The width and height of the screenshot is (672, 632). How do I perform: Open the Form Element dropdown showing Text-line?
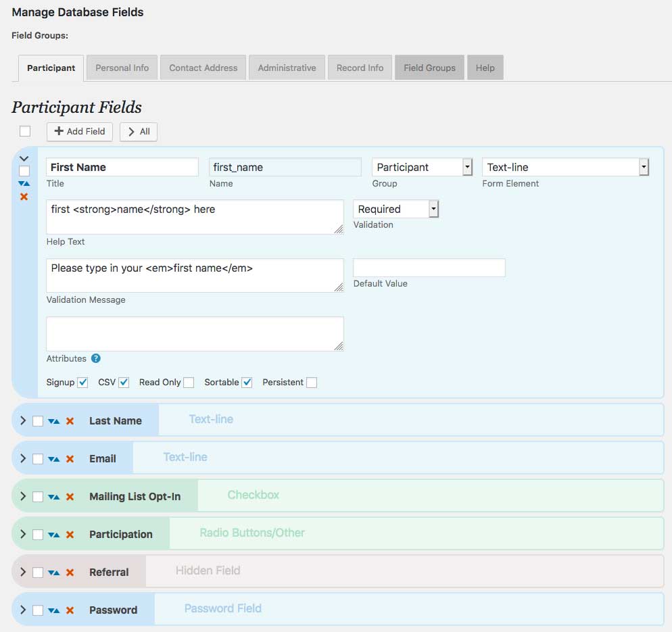(565, 167)
